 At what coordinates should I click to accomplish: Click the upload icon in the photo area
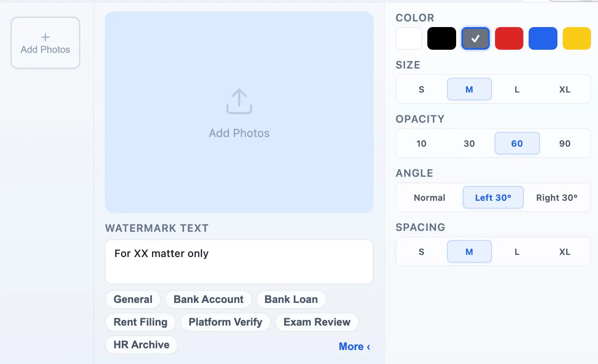[x=239, y=101]
